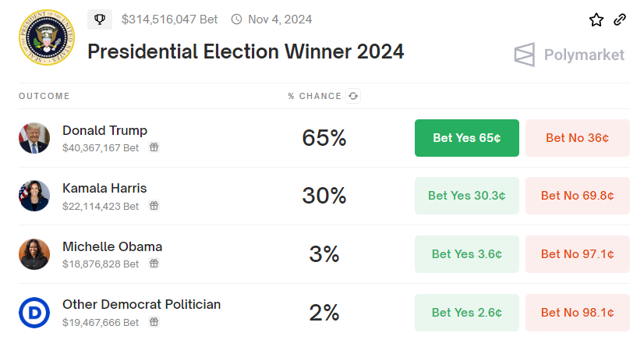Click the gift icon under Kamala Harris
644x340 pixels.
tap(154, 206)
